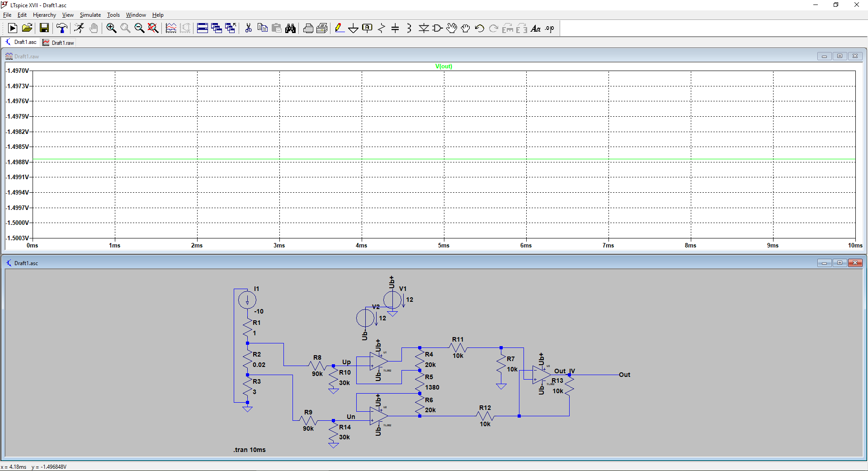The width and height of the screenshot is (868, 471).
Task: Select the diode component tool
Action: click(x=424, y=29)
